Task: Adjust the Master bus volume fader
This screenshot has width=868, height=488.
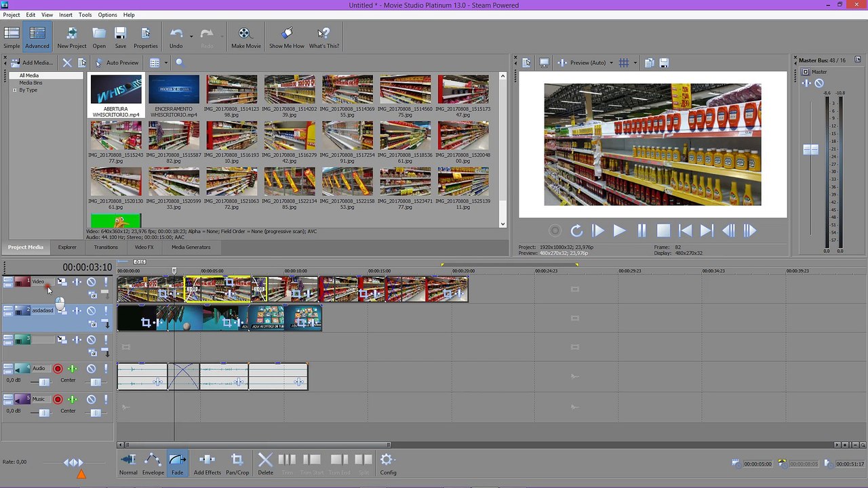Action: click(810, 149)
